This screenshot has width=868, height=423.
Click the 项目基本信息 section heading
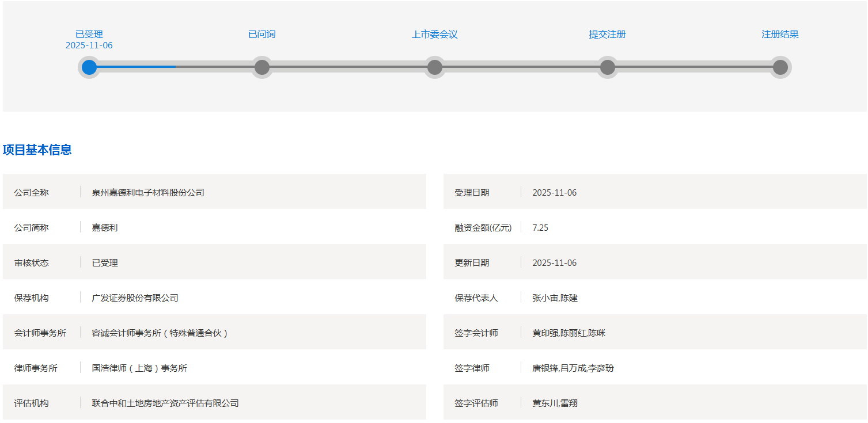tap(37, 150)
